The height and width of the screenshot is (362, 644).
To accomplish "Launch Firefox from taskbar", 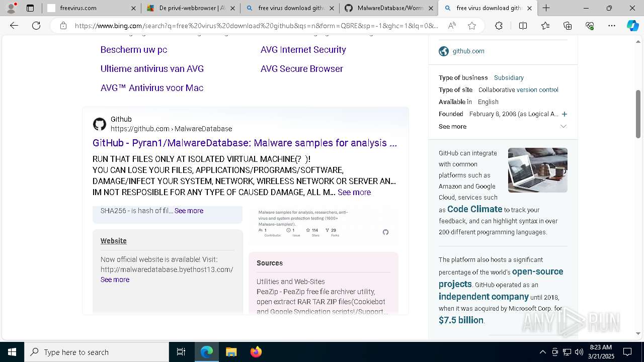I will (256, 352).
